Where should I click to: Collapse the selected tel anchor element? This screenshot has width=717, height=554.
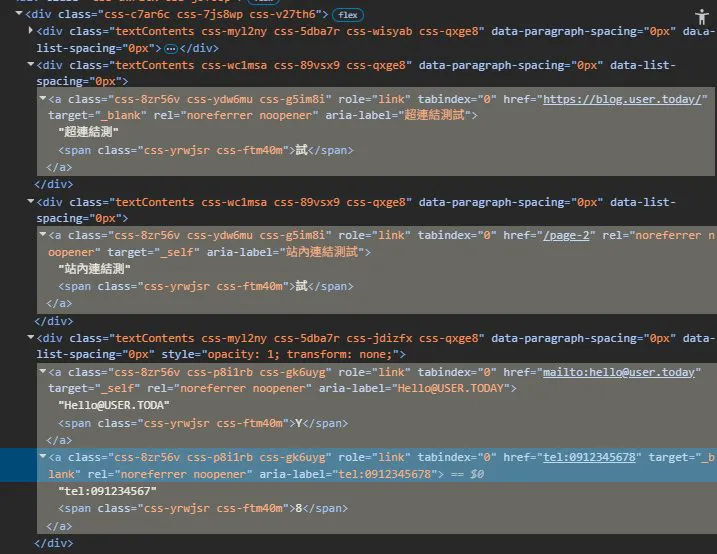(43, 457)
